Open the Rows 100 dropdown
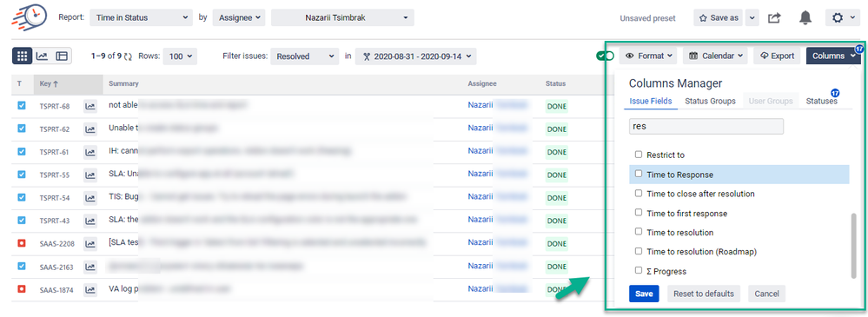 (180, 56)
